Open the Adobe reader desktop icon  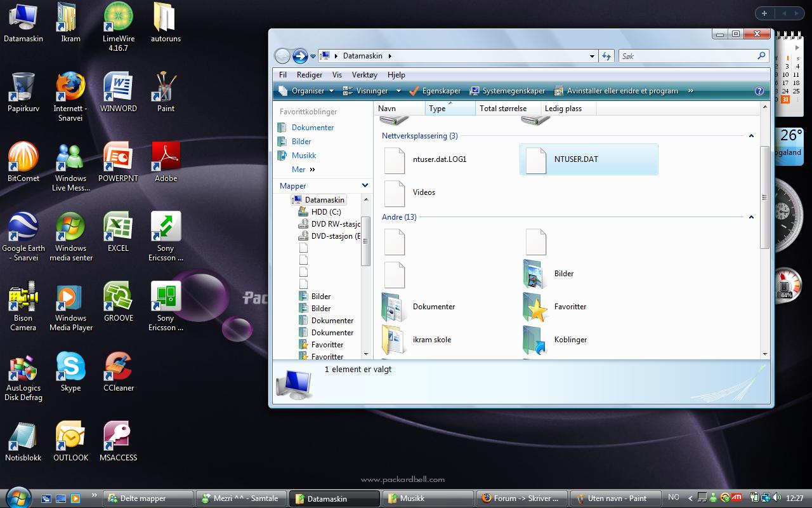166,163
